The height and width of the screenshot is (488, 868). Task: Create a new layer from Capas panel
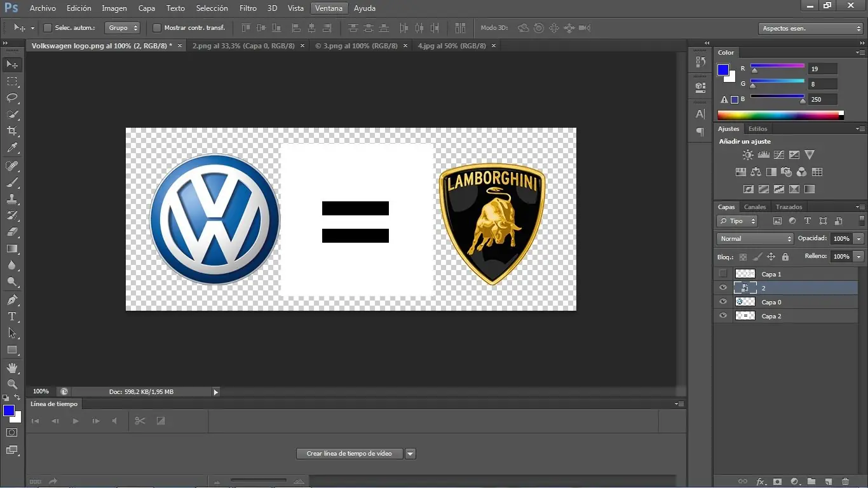(829, 482)
